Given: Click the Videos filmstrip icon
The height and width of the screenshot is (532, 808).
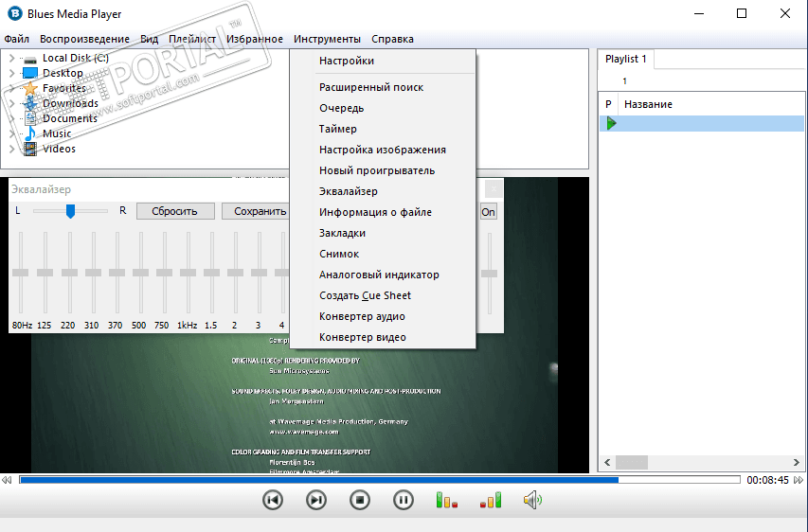Looking at the screenshot, I should coord(30,149).
